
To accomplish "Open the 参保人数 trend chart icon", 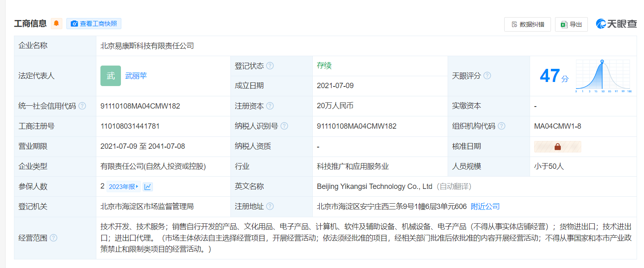I will coord(148,186).
